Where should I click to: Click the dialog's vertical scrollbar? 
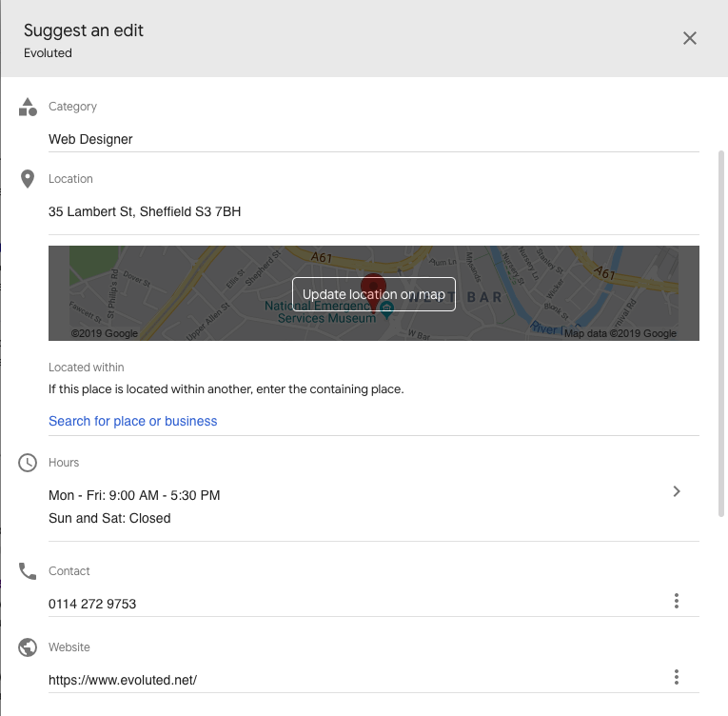[x=721, y=333]
